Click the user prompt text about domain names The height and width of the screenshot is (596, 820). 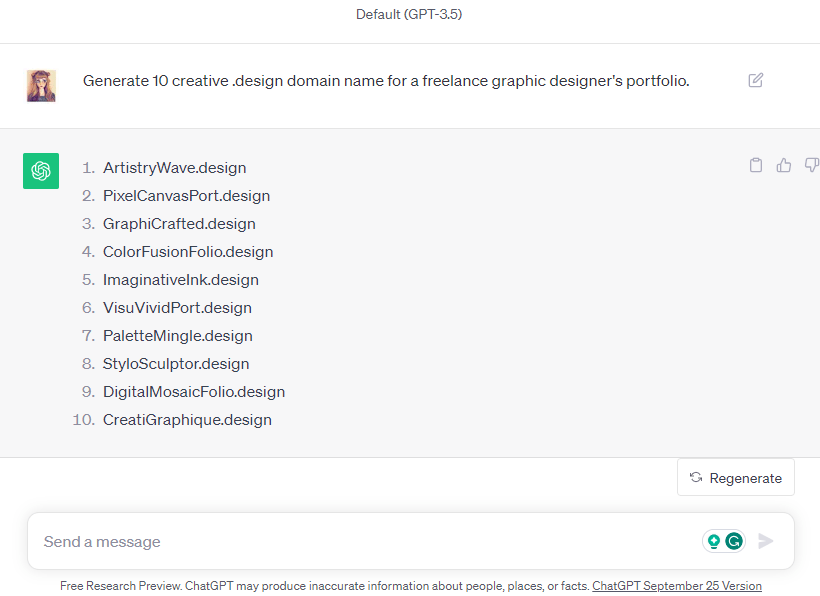[x=386, y=81]
